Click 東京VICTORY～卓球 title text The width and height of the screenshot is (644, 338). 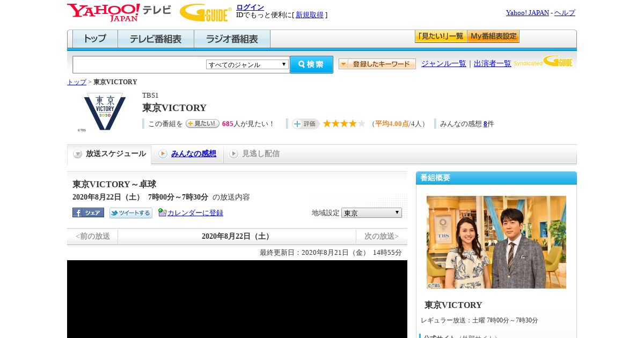[114, 185]
